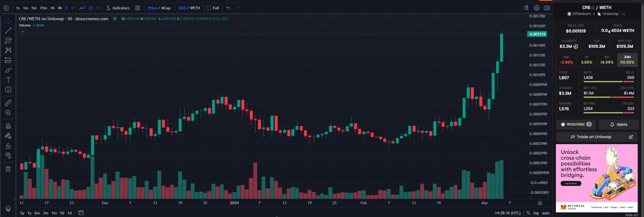The width and height of the screenshot is (644, 217).
Task: Delete all drawings with trash icon
Action: pos(8,169)
